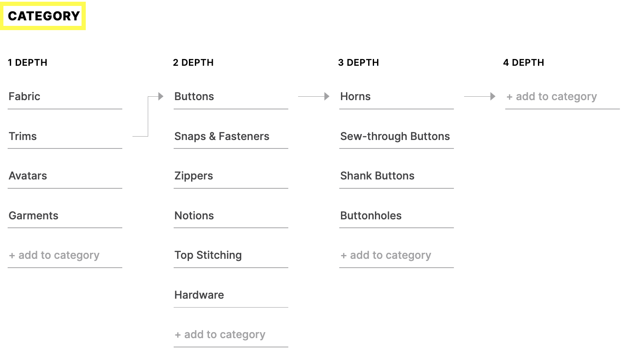Open the Top Stitching subcategory
This screenshot has width=625, height=364.
tap(231, 255)
